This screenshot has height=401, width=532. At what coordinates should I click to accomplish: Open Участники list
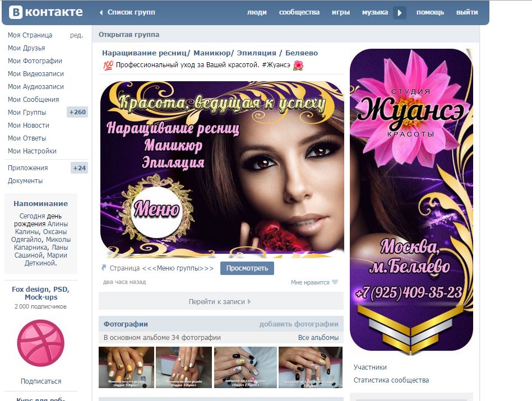(370, 367)
